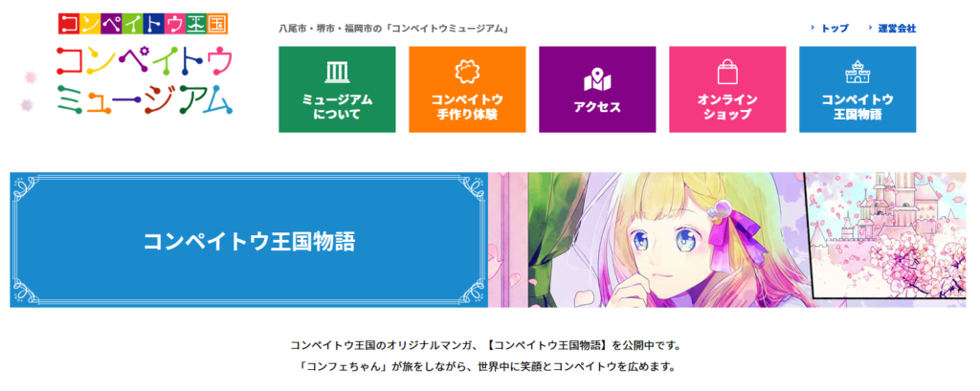
Task: Go to the アクセス page
Action: pos(597,89)
